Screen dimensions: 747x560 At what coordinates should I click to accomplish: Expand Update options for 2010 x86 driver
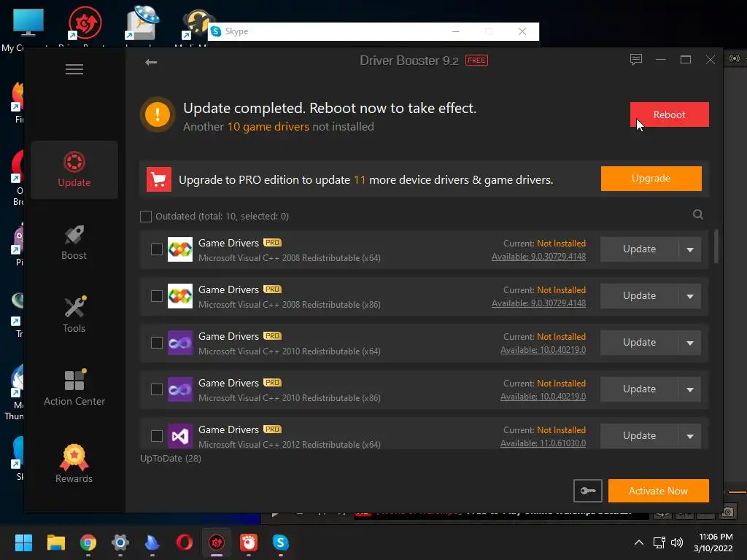[690, 389]
